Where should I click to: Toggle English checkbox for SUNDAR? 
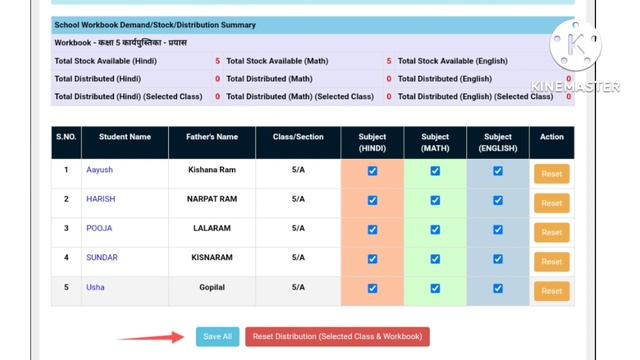(498, 259)
